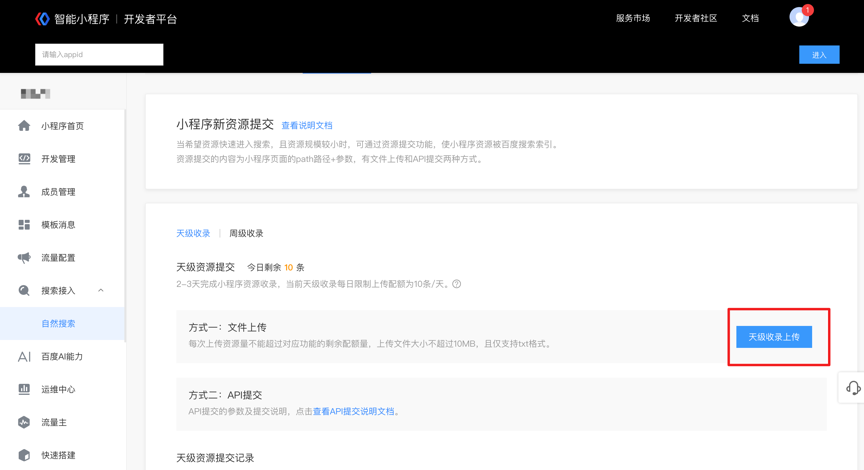This screenshot has height=470, width=864.
Task: Click the grid icon beside 模板消息
Action: click(24, 225)
